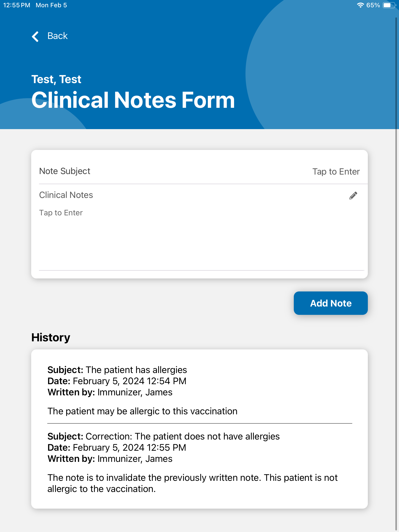The height and width of the screenshot is (532, 399).
Task: Tap the patient name Test, Test
Action: [56, 79]
